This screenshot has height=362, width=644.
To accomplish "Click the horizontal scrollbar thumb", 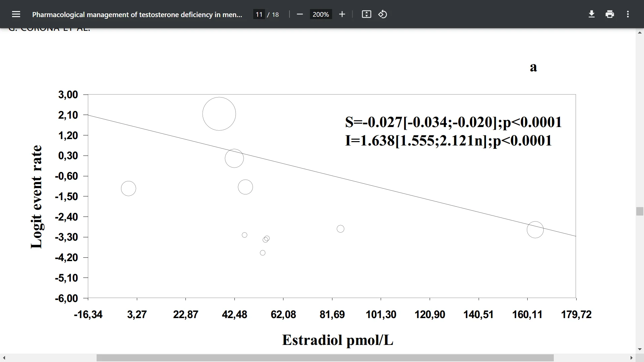I will click(325, 358).
